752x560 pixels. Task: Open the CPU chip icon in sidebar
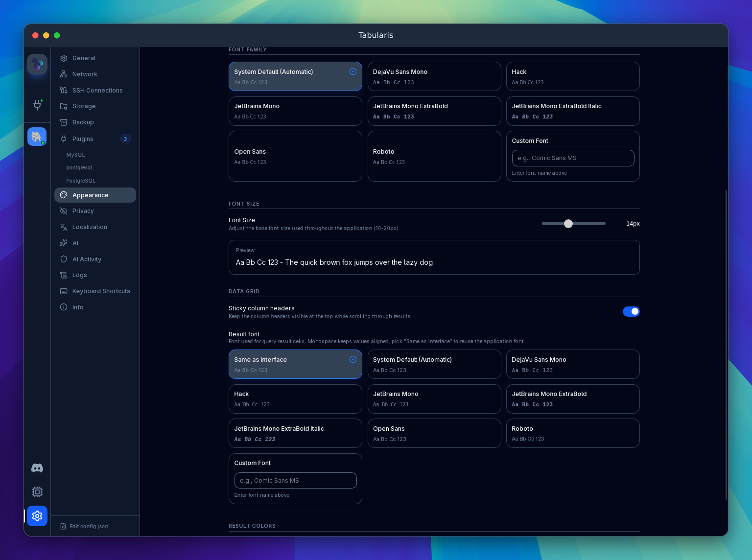click(37, 492)
